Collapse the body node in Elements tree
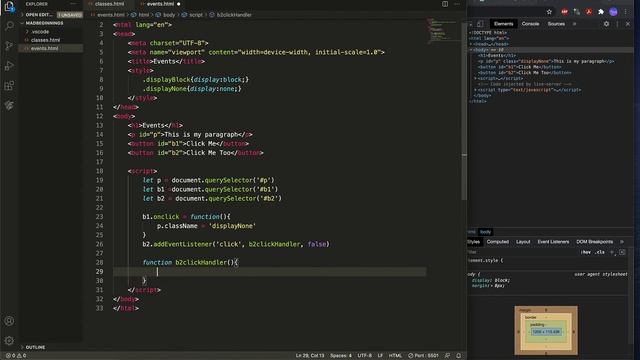Screen dimensions: 640x360 pyautogui.click(x=471, y=50)
